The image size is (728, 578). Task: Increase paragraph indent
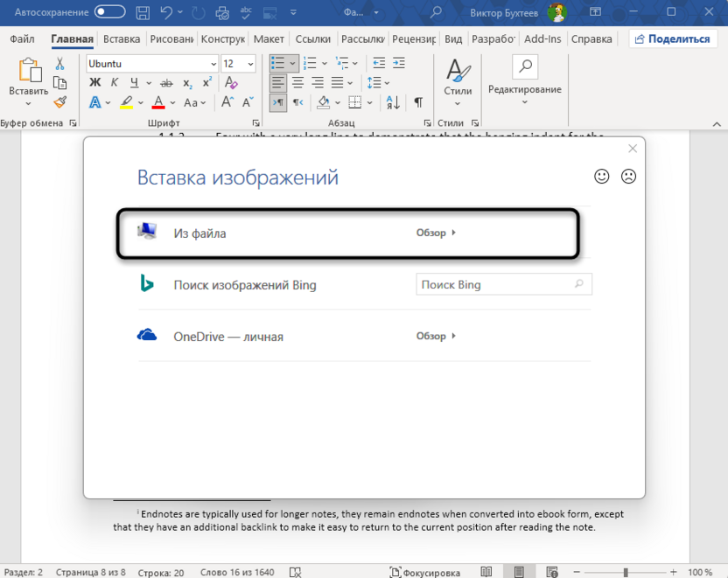(x=399, y=63)
